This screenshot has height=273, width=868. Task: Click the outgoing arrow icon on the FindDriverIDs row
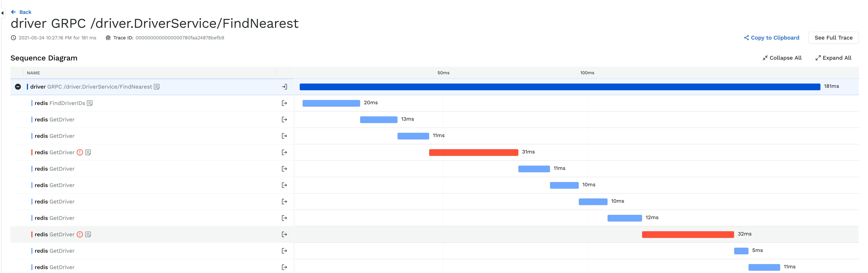pos(284,103)
